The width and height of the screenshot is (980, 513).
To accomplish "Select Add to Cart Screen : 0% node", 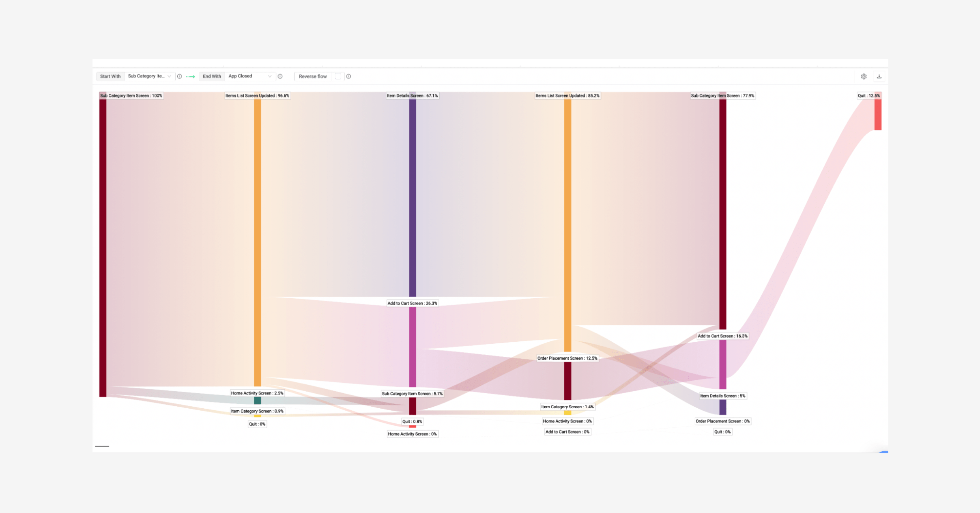I will tap(567, 432).
